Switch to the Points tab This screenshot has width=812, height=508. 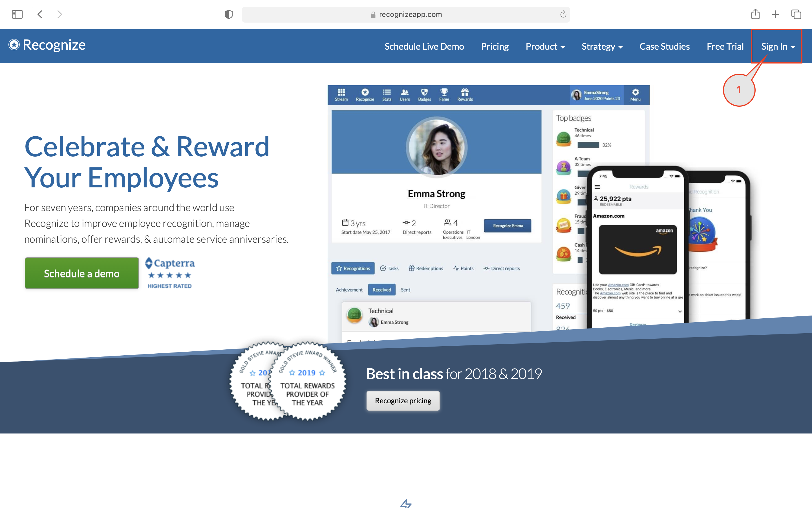pos(464,268)
